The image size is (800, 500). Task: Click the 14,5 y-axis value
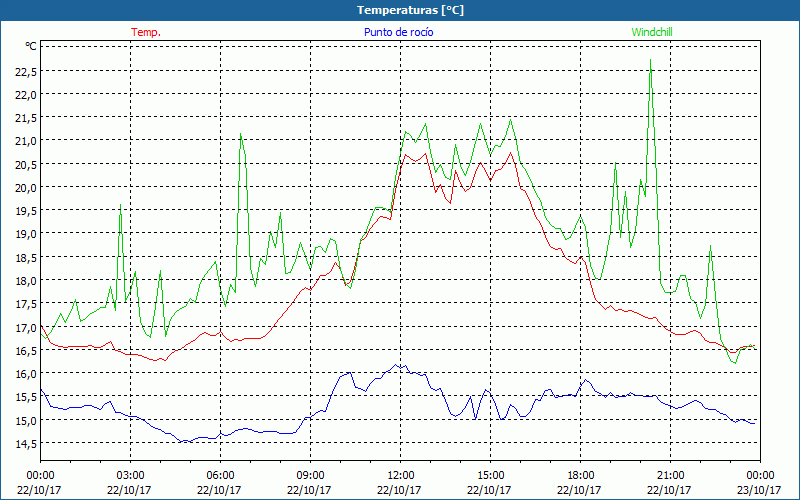coord(26,444)
